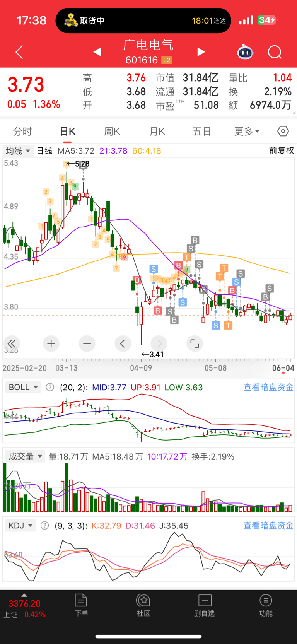Expand the 均线 indicator dropdown
This screenshot has height=644, width=297.
(17, 151)
